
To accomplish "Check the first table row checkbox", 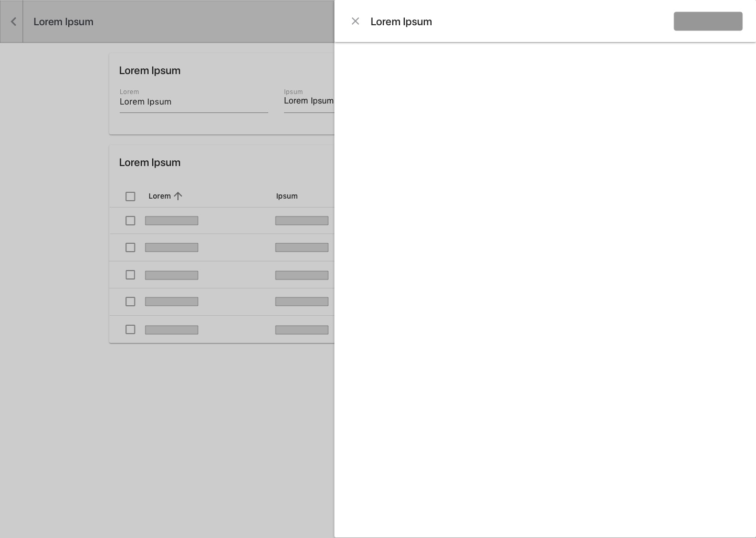I will click(130, 221).
